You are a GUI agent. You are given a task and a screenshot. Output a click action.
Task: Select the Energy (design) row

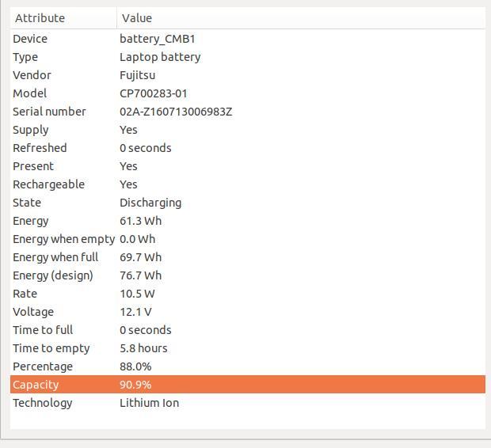click(x=248, y=275)
